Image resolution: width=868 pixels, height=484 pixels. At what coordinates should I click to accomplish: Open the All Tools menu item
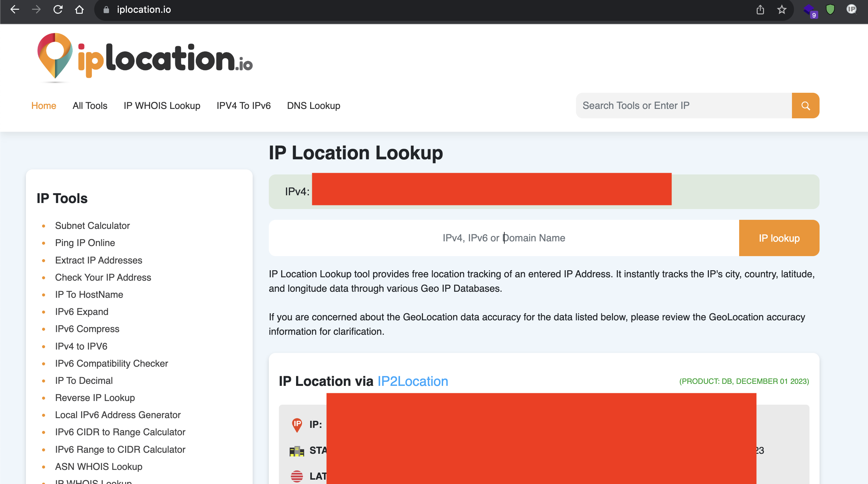90,106
